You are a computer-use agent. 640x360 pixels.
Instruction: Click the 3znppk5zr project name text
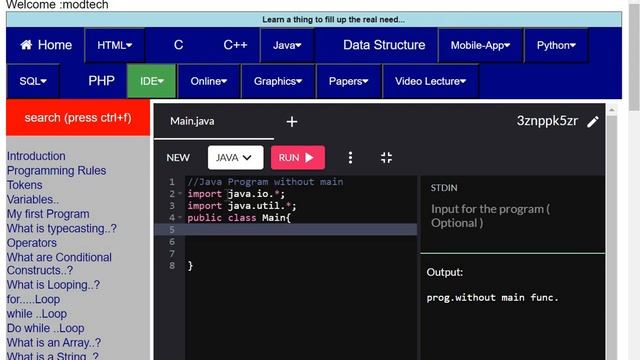coord(547,121)
